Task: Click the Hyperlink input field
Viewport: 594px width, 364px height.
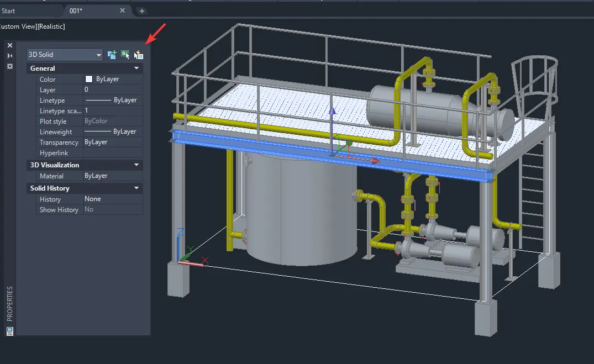Action: [x=112, y=152]
